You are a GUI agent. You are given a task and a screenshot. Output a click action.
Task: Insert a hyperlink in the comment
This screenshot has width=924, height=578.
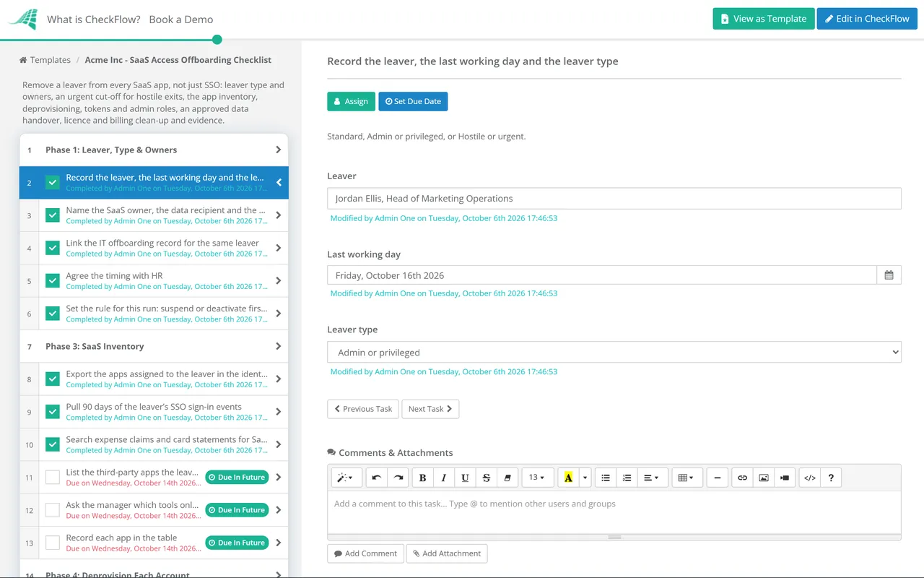click(x=742, y=478)
